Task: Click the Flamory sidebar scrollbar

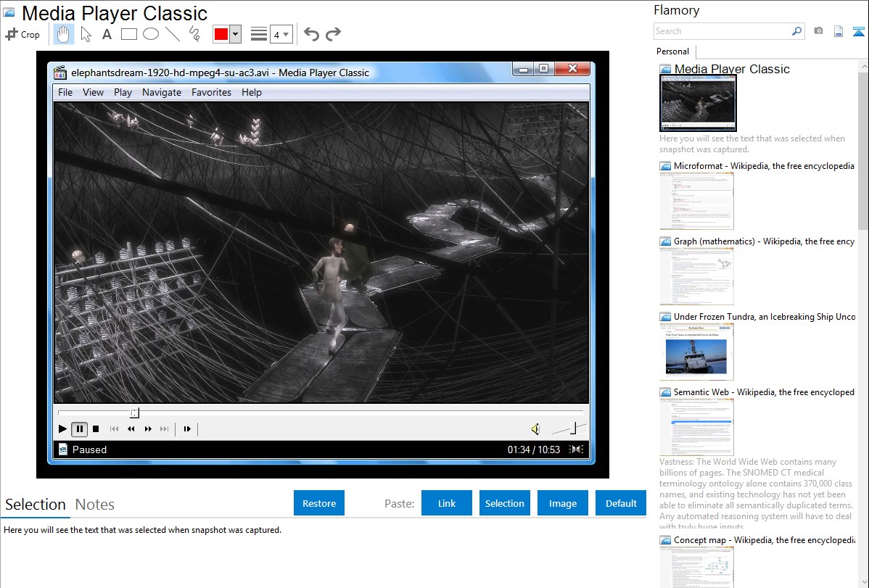Action: click(x=863, y=149)
